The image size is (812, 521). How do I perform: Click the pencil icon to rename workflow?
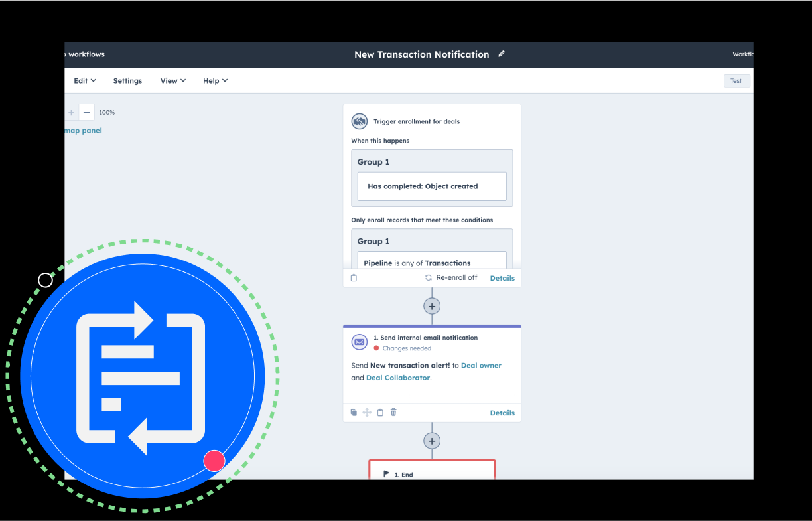502,54
